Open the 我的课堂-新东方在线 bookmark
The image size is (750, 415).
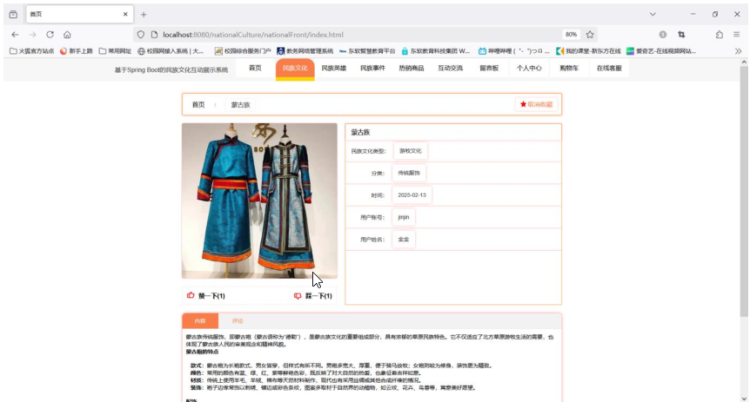coord(588,51)
